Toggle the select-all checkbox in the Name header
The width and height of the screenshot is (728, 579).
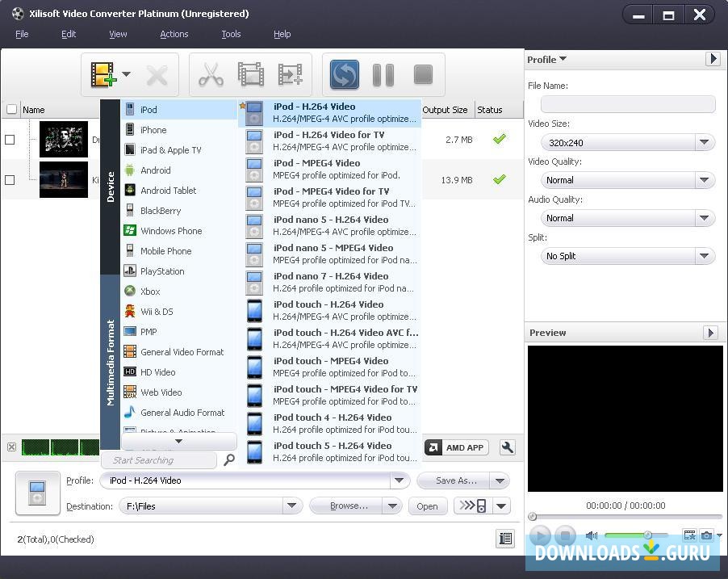[x=11, y=109]
